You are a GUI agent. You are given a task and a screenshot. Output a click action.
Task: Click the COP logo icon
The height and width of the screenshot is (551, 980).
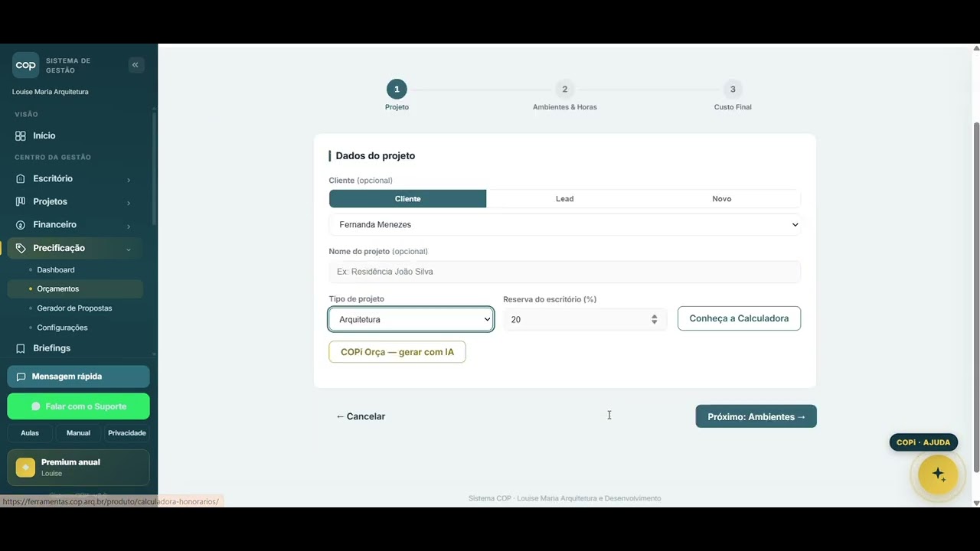(25, 65)
